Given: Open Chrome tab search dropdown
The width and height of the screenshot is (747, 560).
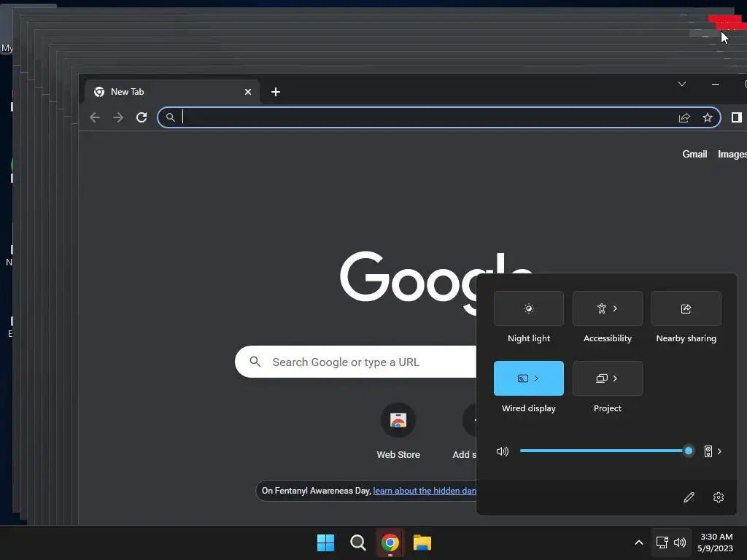Looking at the screenshot, I should 682,84.
